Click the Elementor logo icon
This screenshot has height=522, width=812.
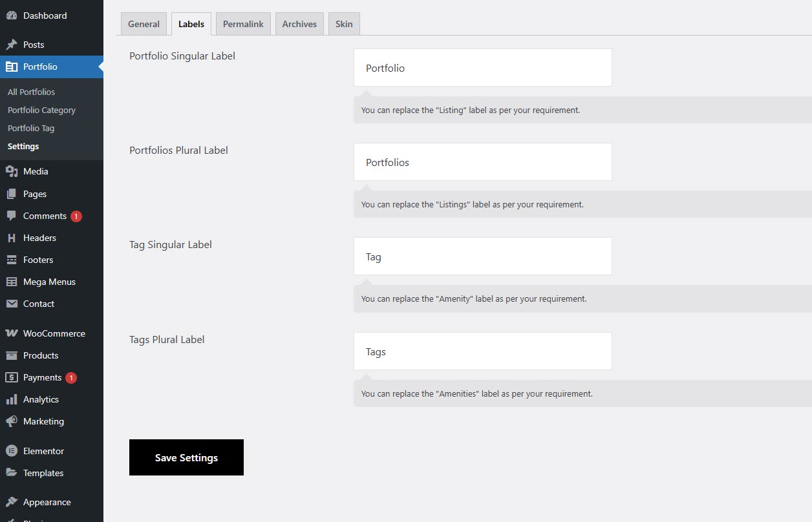12,451
